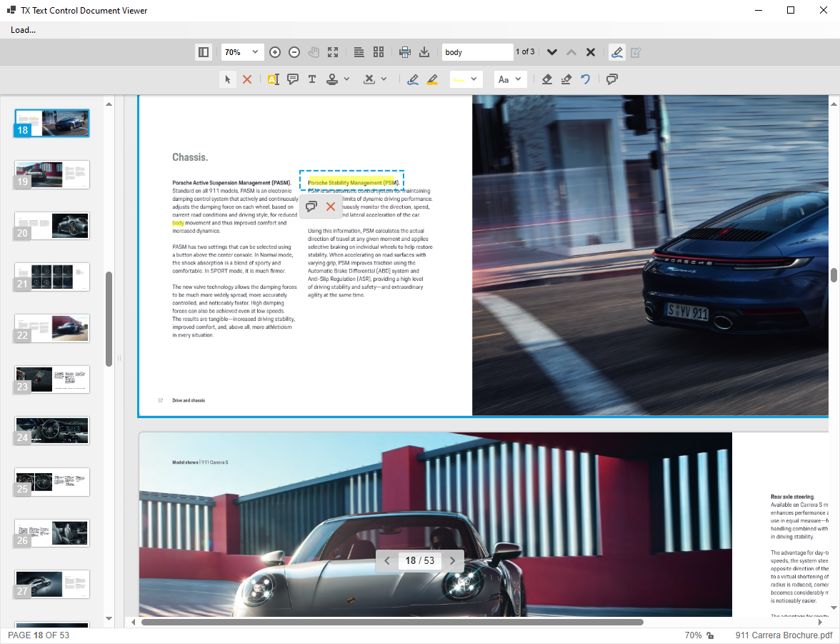
Task: Click the 'PAGE 18 OF 53' status text
Action: tap(39, 635)
